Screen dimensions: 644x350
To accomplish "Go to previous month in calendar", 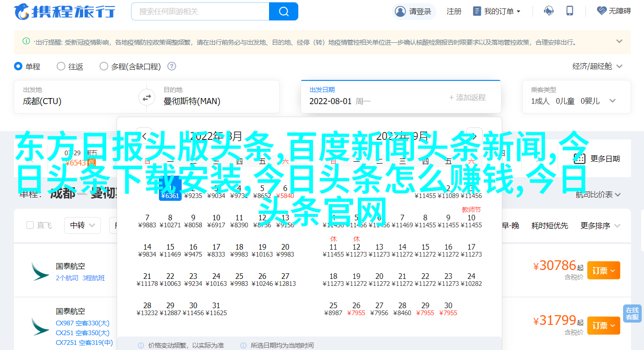I will point(144,136).
